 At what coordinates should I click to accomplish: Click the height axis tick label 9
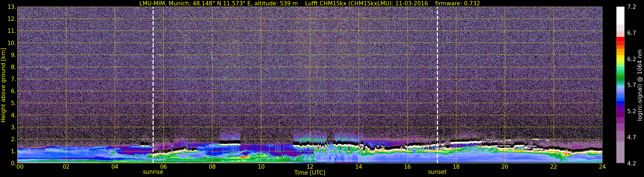tap(13, 55)
